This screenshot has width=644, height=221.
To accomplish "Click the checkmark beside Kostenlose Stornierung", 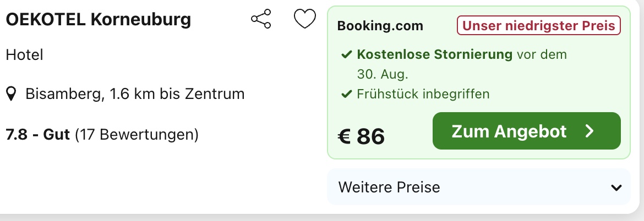I will 347,54.
